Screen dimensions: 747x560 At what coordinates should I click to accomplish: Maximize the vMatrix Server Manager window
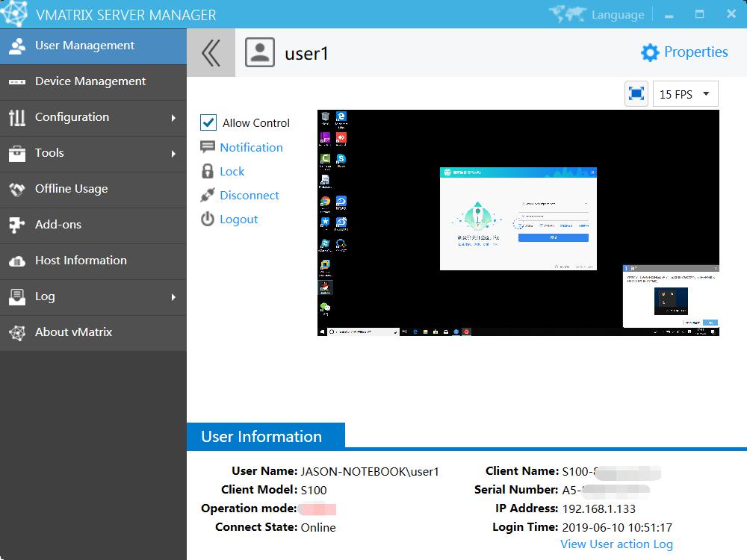699,14
